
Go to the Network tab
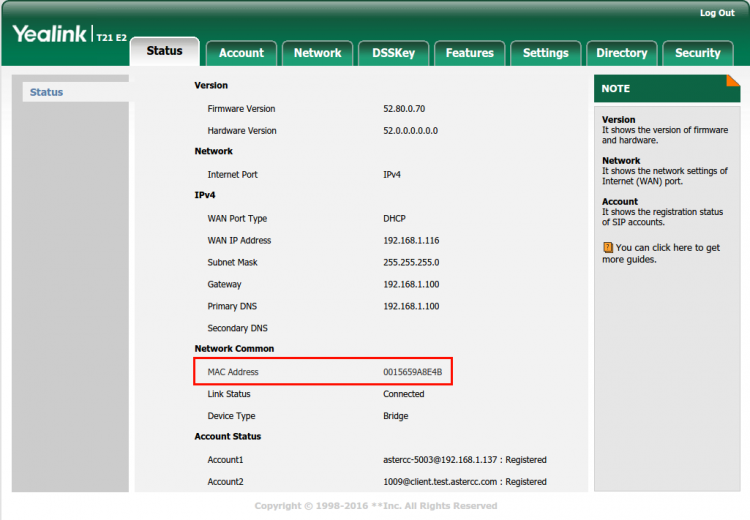coord(317,53)
